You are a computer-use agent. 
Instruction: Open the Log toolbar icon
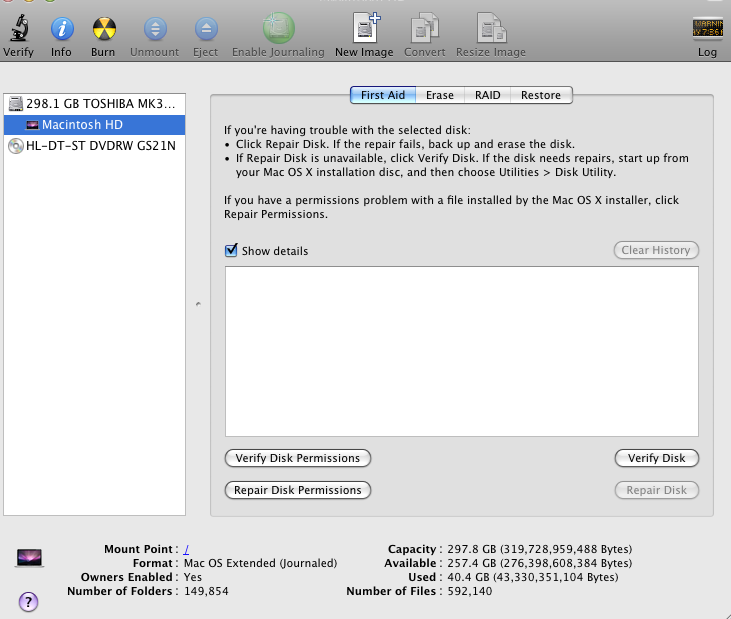coord(707,28)
